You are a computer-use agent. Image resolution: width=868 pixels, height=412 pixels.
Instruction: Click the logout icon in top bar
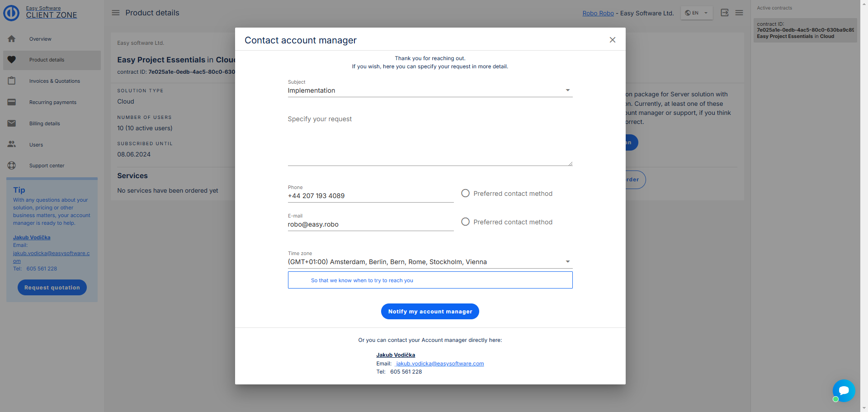click(724, 13)
